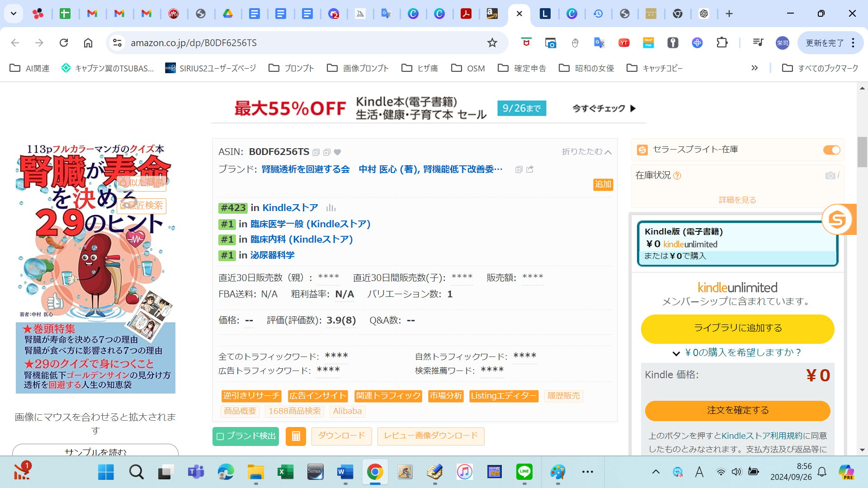Viewport: 868px width, 488px height.
Task: Favorite the product with the heart icon
Action: (x=337, y=152)
